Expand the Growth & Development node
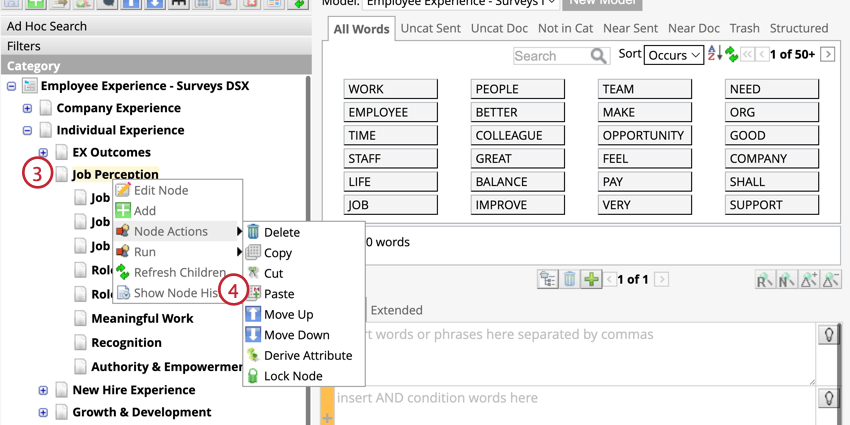Screen dimensions: 850x425 (x=43, y=413)
